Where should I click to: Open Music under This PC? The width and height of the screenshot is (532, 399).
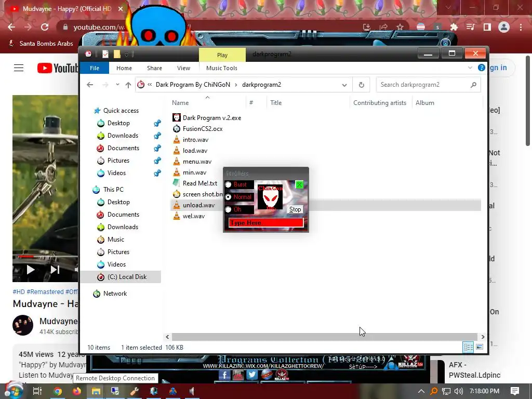[x=115, y=240]
